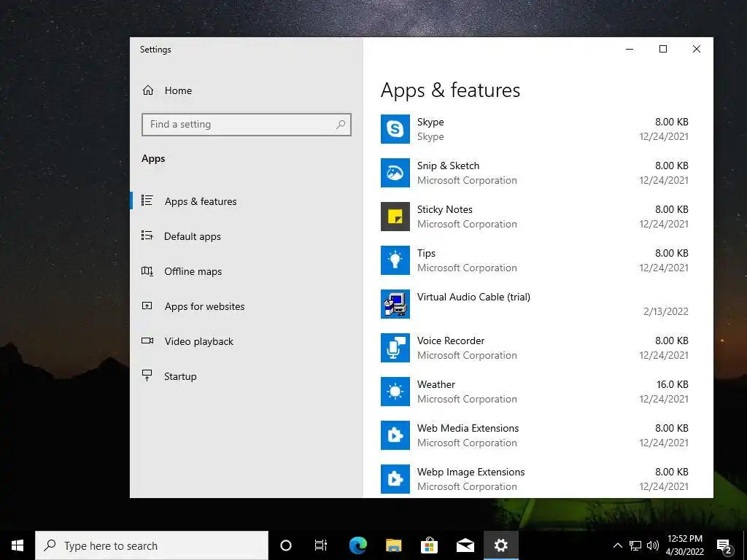Click the Apps & features list icon
This screenshot has width=747, height=560.
pos(147,201)
